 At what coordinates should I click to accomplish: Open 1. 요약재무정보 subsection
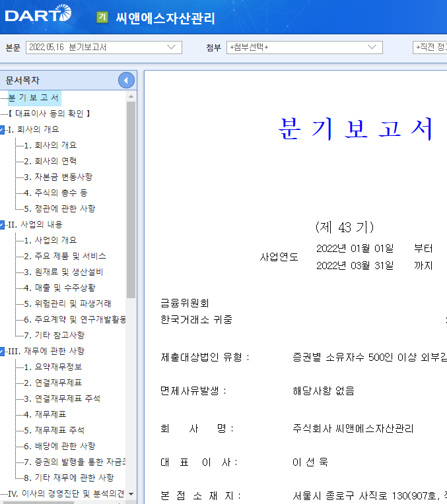point(53,367)
